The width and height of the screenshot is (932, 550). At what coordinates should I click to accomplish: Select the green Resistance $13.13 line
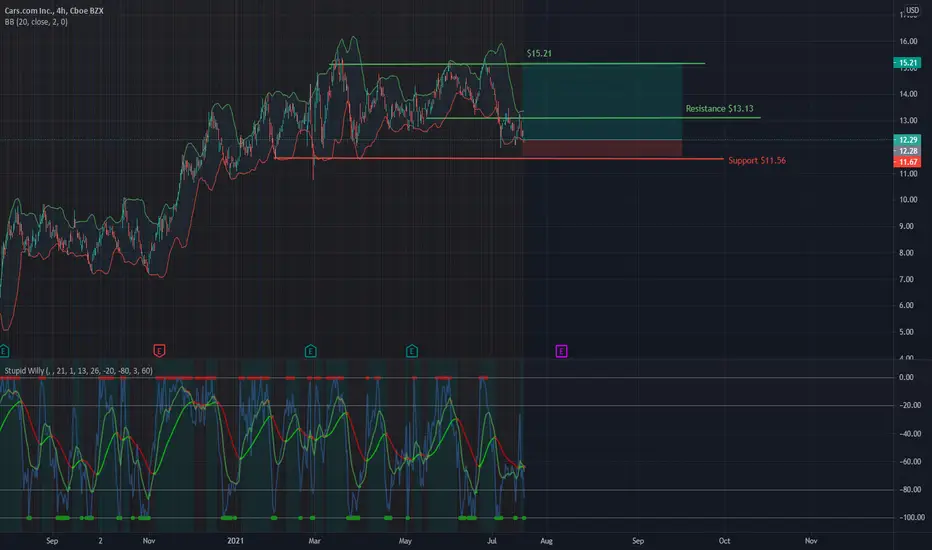593,118
